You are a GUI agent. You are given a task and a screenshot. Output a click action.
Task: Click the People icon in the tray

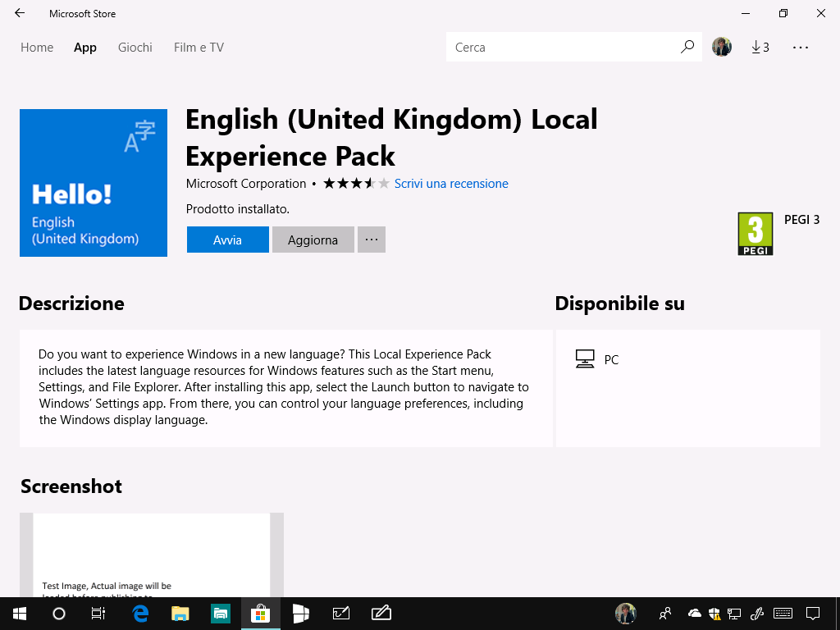click(x=665, y=614)
